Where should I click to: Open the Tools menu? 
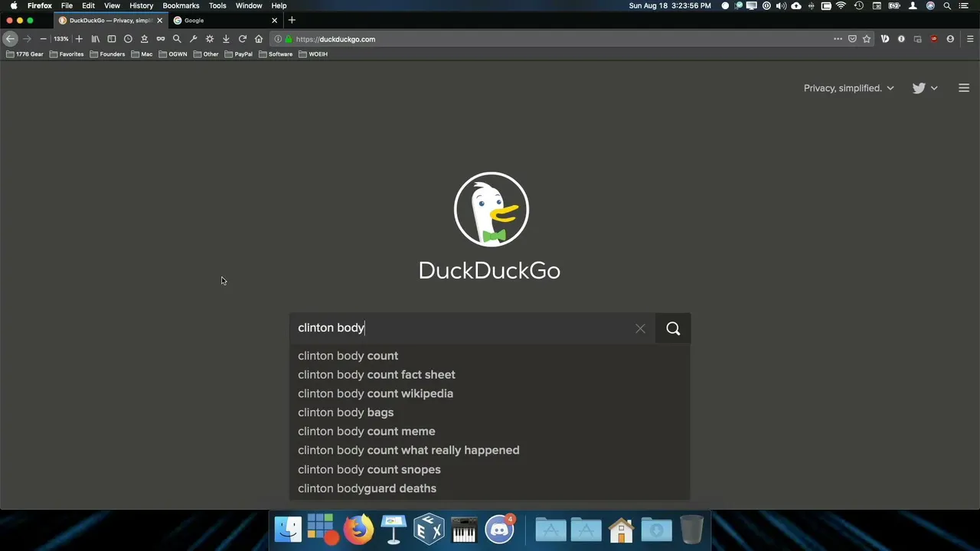click(217, 5)
